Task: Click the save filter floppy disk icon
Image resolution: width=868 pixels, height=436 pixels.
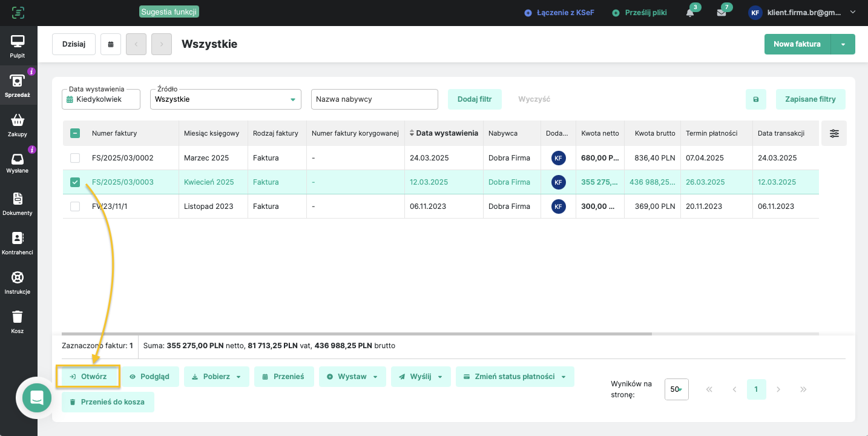Action: tap(755, 99)
